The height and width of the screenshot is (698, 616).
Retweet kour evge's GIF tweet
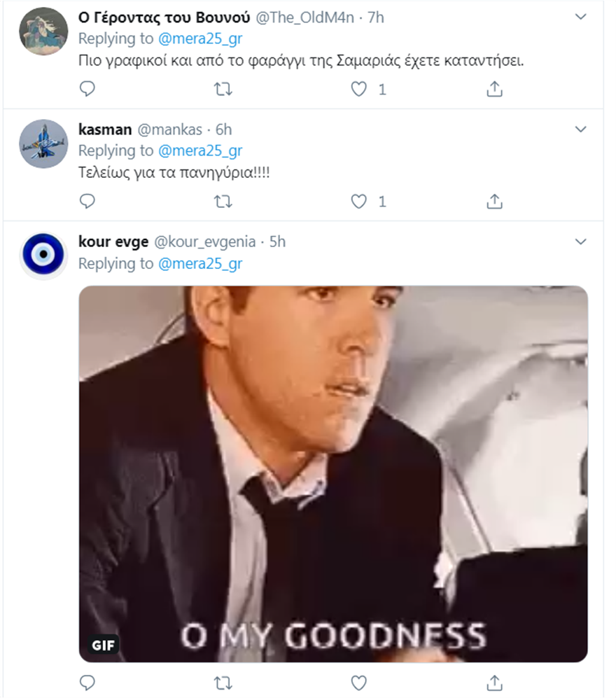coord(223,681)
